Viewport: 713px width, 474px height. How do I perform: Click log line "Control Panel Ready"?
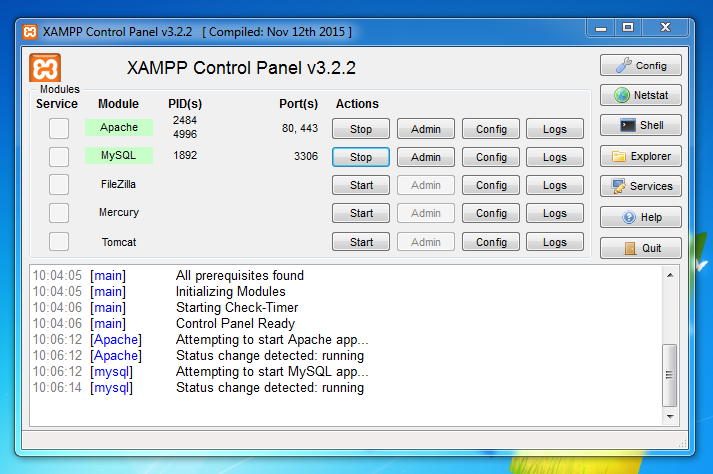coord(236,323)
